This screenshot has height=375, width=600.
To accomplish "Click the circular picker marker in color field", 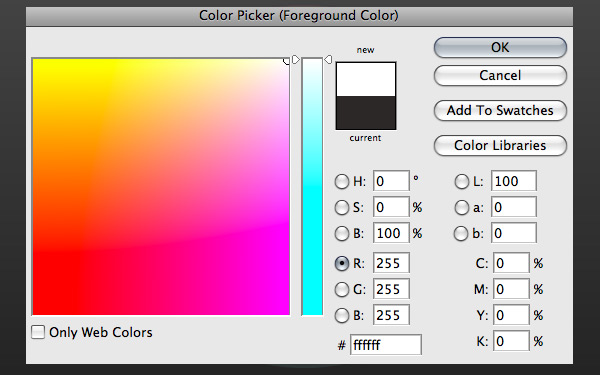I will pyautogui.click(x=287, y=61).
